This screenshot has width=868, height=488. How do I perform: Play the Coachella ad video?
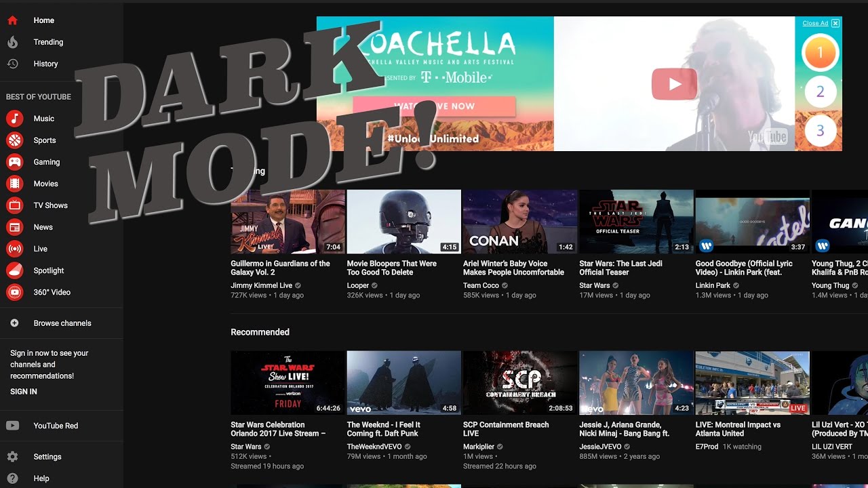[x=674, y=84]
